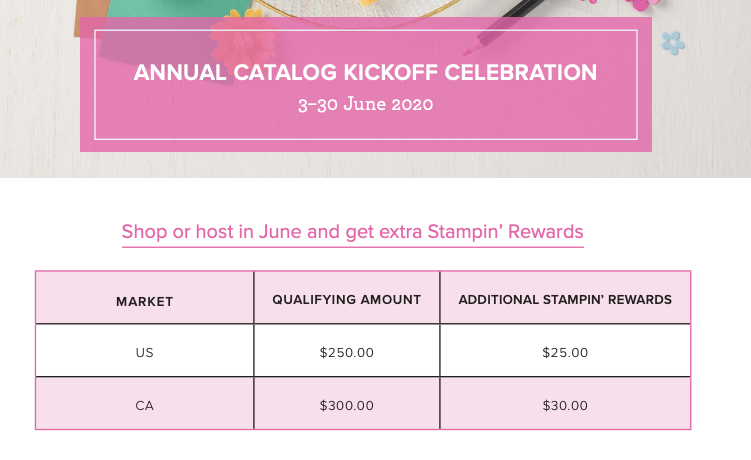Click the US market cell
751x460 pixels.
coord(145,351)
